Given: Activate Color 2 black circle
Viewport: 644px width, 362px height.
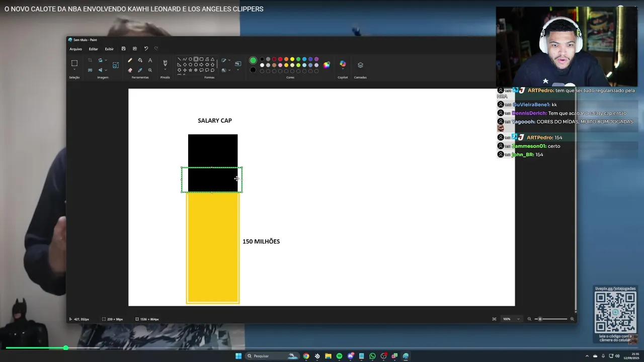Looking at the screenshot, I should (x=253, y=70).
